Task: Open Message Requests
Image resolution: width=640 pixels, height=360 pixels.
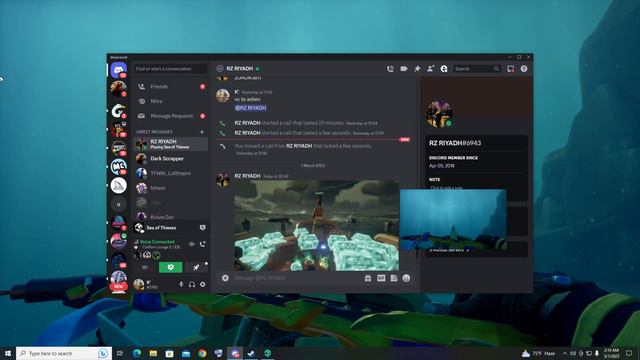Action: click(x=171, y=116)
